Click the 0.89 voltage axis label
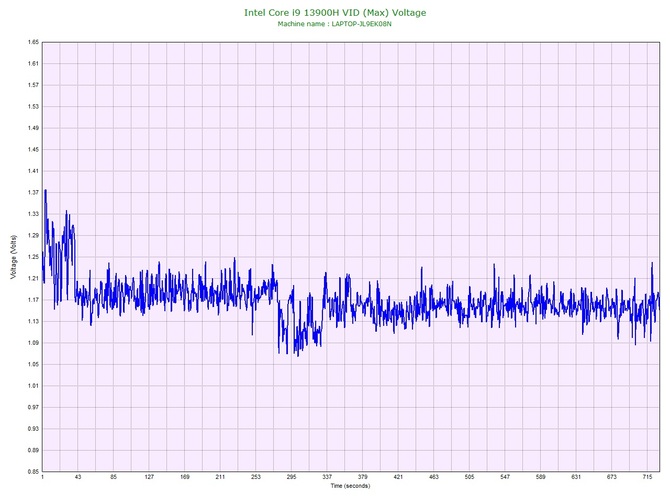 [x=33, y=450]
